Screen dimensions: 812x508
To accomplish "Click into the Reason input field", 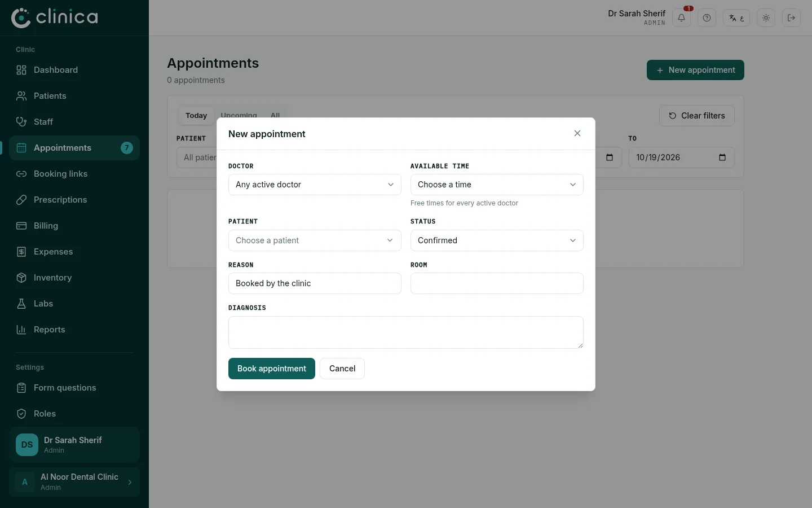I will (315, 283).
